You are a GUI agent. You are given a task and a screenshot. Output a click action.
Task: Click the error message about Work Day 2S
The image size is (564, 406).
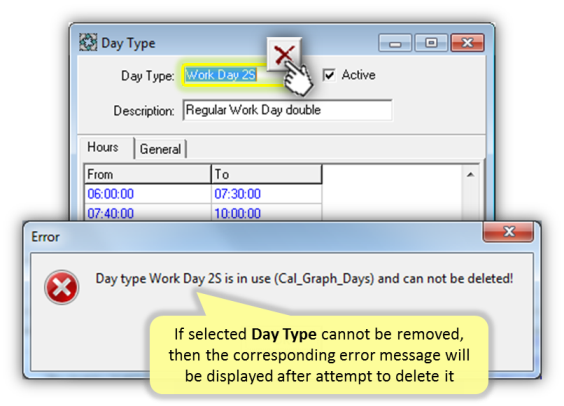[304, 279]
